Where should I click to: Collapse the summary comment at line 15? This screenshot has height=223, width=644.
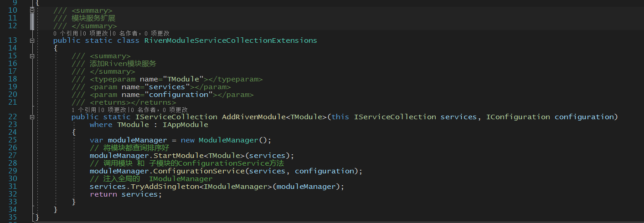tap(32, 56)
